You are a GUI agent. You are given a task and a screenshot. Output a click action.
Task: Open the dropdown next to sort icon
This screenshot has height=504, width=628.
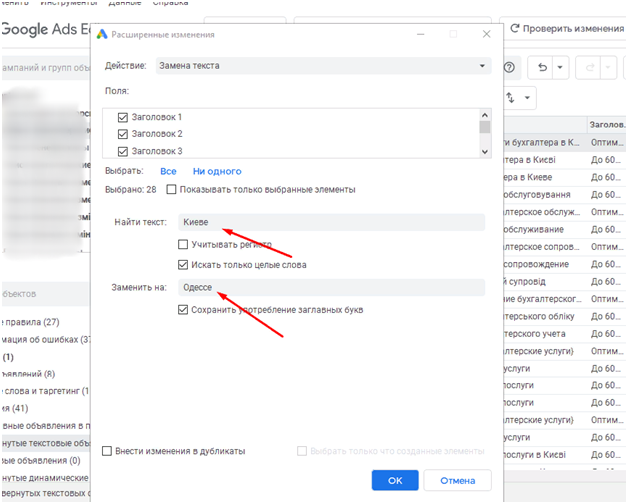pyautogui.click(x=527, y=97)
